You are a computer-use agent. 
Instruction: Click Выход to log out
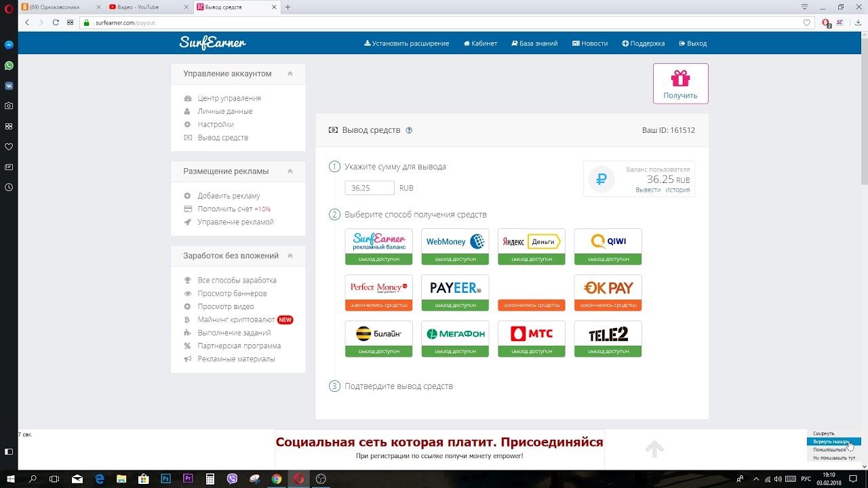692,43
